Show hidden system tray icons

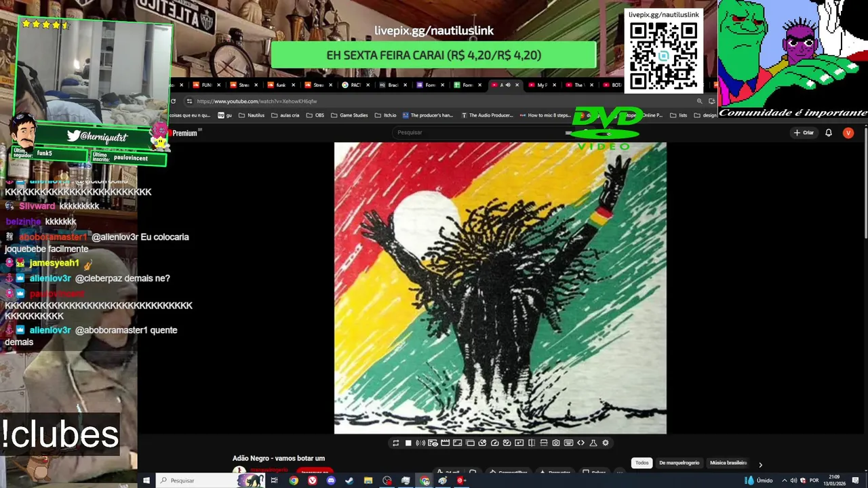point(784,481)
